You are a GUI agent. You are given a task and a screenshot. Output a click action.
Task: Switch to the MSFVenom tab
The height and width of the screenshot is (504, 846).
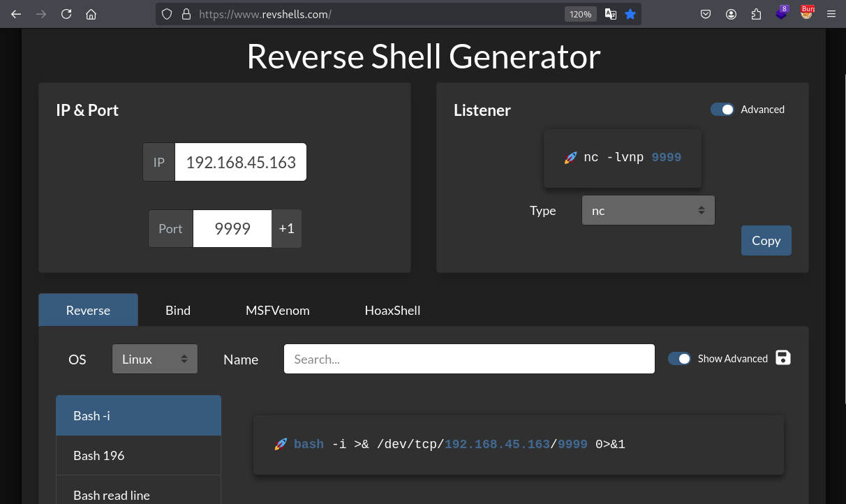tap(278, 310)
